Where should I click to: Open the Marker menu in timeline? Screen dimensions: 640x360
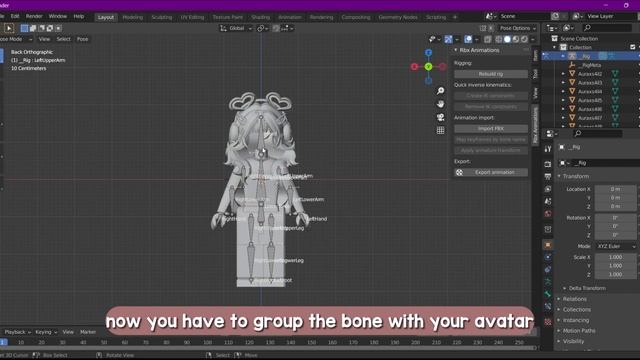click(x=88, y=332)
